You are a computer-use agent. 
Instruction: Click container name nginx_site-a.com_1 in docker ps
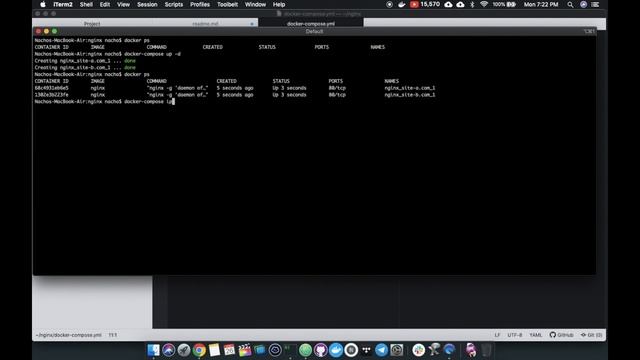point(410,88)
